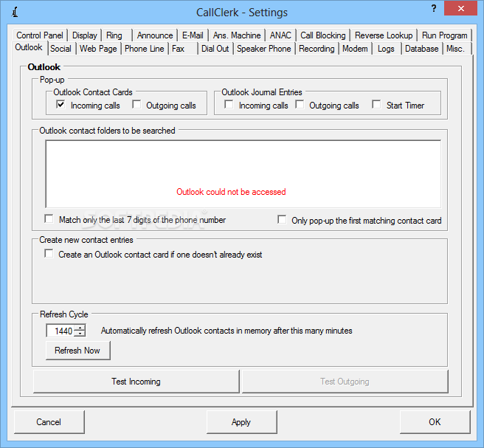
Task: Close the CallClerk Settings window
Action: click(461, 9)
